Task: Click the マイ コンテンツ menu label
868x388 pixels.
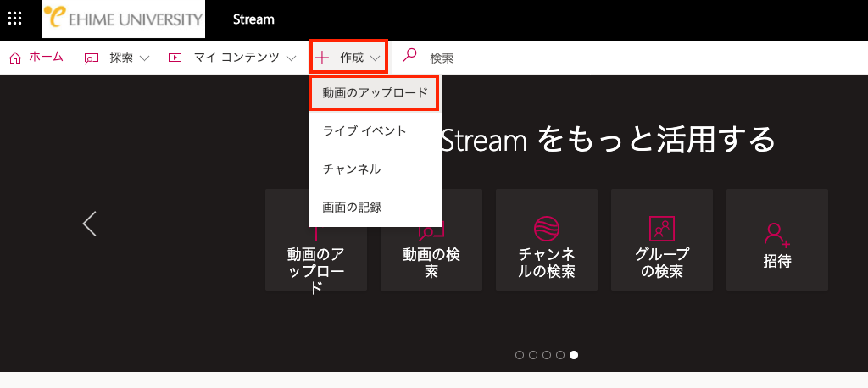Action: pyautogui.click(x=236, y=58)
